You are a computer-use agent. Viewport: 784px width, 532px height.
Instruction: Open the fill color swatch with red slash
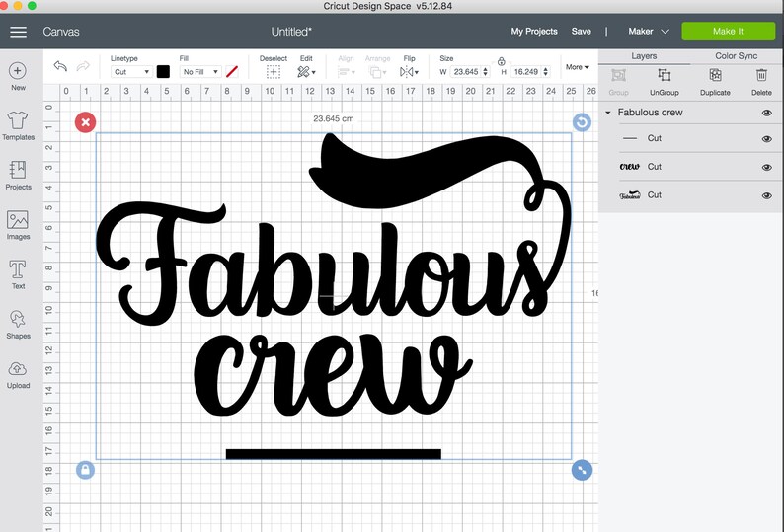[x=232, y=72]
